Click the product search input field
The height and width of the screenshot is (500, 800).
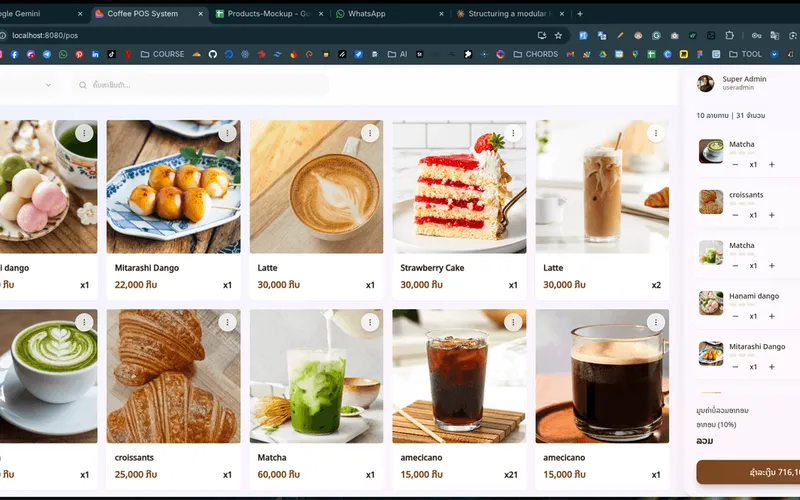click(x=201, y=85)
